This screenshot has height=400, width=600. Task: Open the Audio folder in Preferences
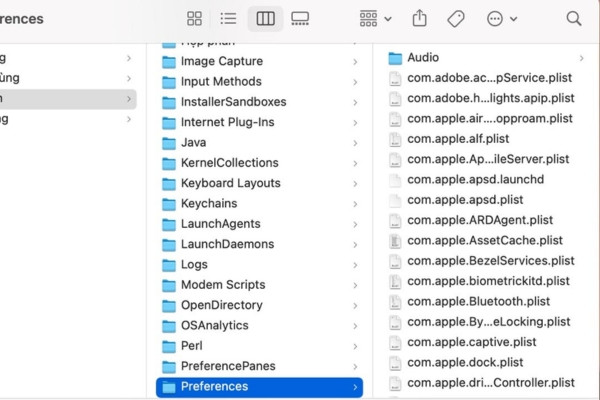486,57
